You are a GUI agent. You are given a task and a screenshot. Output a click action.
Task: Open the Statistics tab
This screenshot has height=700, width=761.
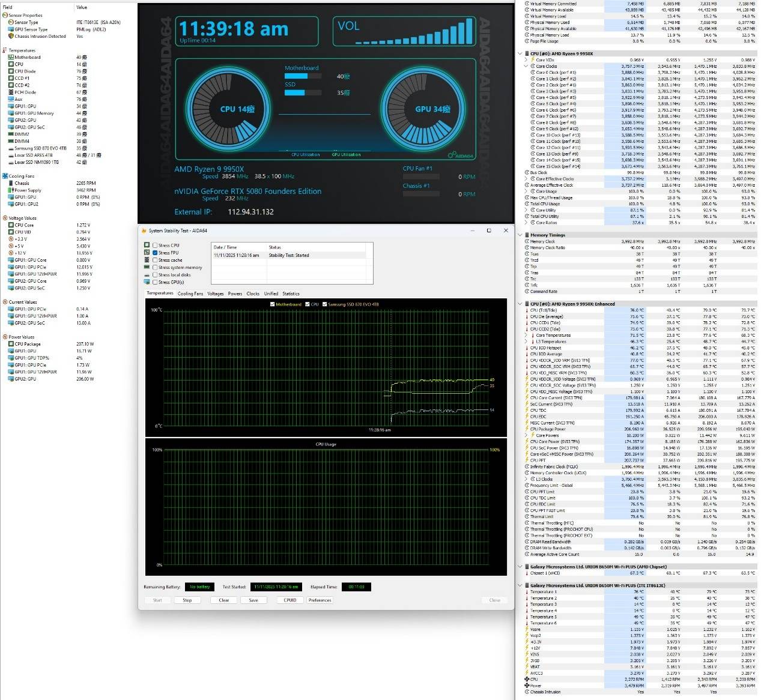291,294
